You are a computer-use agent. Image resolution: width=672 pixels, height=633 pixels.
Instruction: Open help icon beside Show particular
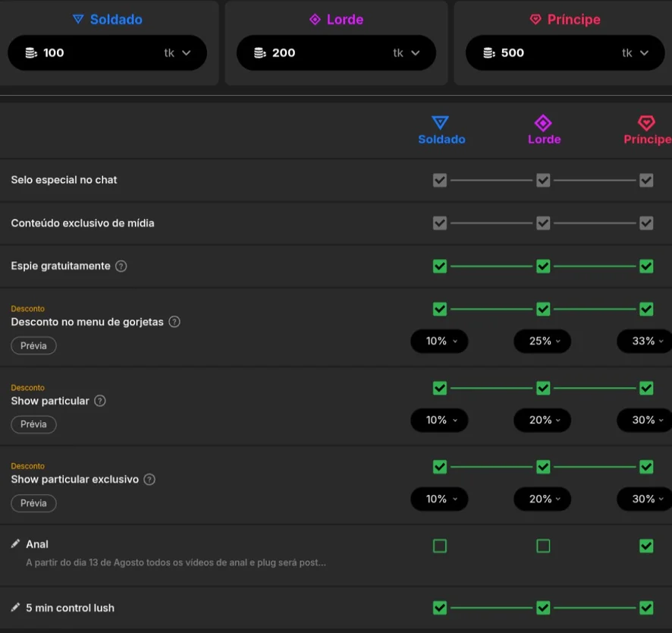pyautogui.click(x=99, y=401)
